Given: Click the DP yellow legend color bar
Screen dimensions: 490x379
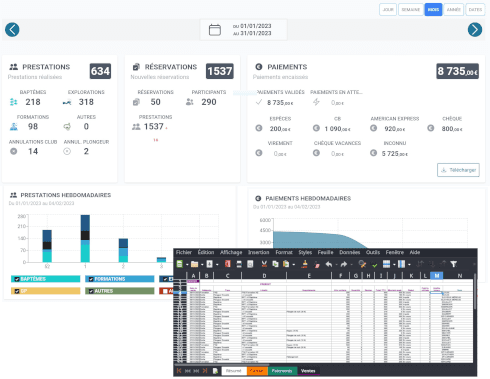Looking at the screenshot, I should (46, 291).
